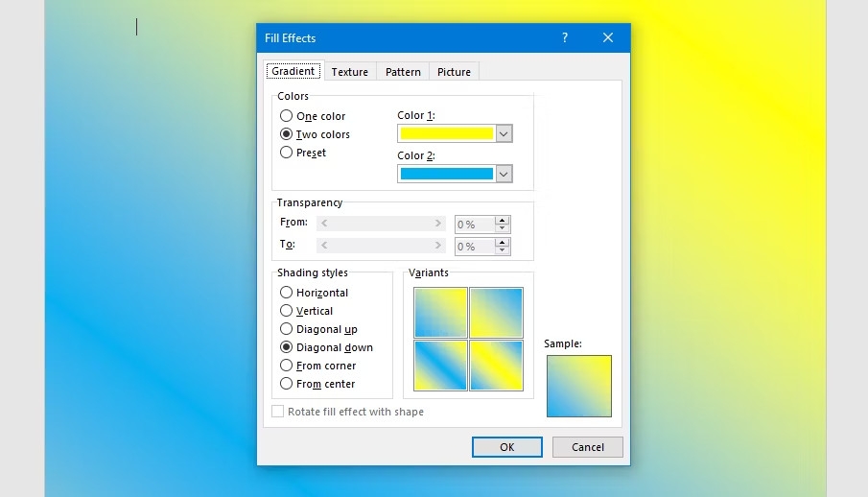The image size is (868, 497).
Task: Switch to the Texture tab
Action: pyautogui.click(x=350, y=72)
